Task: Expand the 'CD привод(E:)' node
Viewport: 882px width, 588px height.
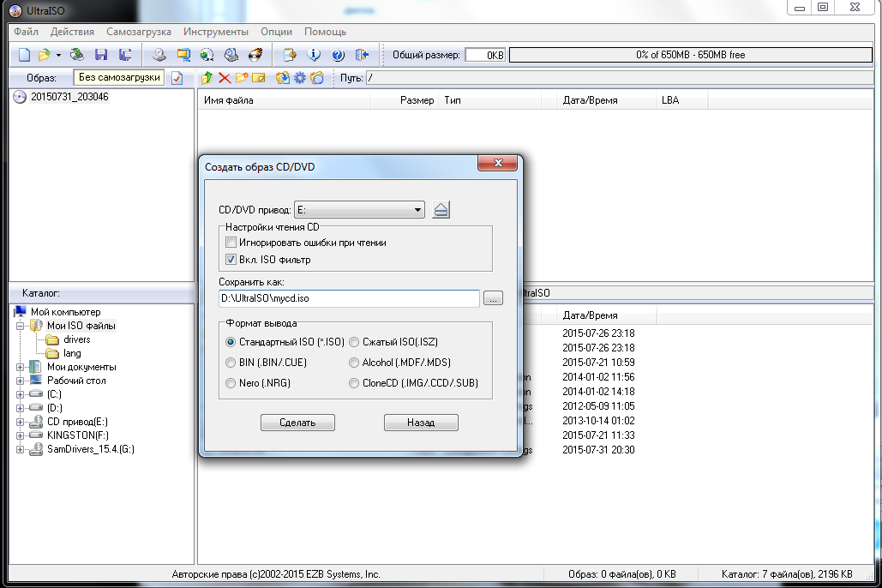Action: [x=21, y=422]
